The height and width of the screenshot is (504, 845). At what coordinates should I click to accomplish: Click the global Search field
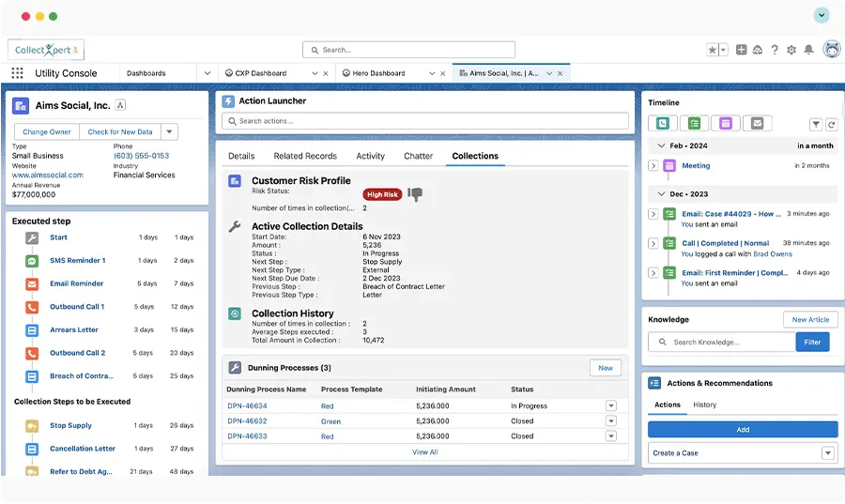pos(408,50)
